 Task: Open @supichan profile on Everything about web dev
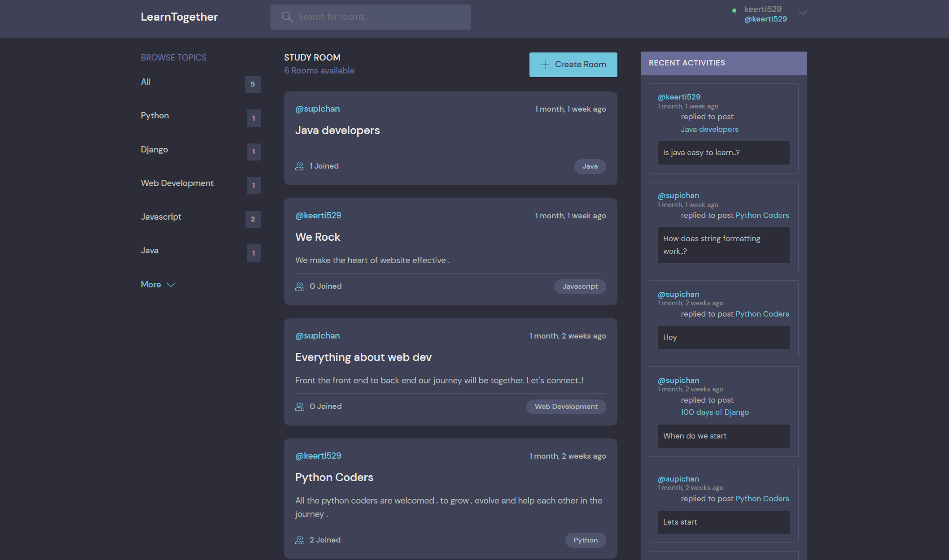tap(317, 336)
